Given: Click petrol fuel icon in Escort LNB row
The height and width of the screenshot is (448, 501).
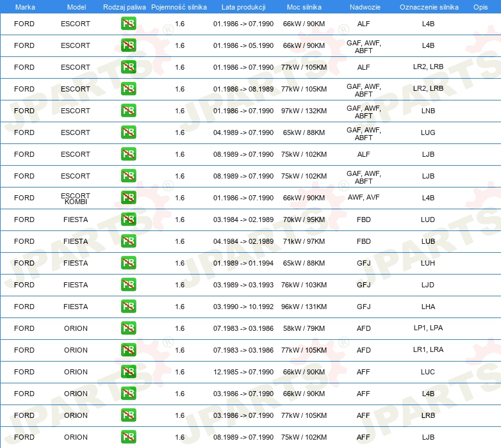Looking at the screenshot, I should click(x=128, y=111).
